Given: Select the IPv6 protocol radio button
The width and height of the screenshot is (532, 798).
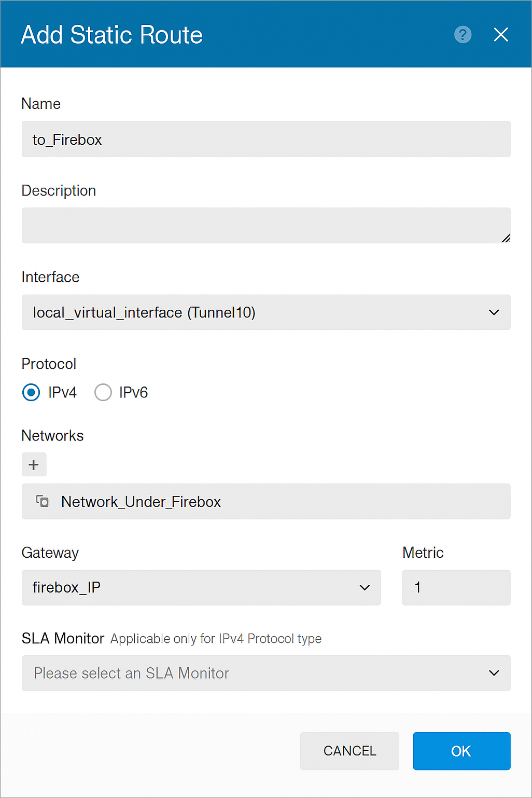Looking at the screenshot, I should tap(103, 393).
